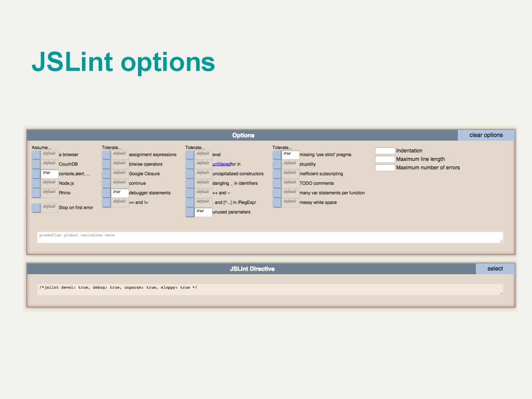Click the 'Options' panel header
The width and height of the screenshot is (532, 399).
(x=243, y=135)
